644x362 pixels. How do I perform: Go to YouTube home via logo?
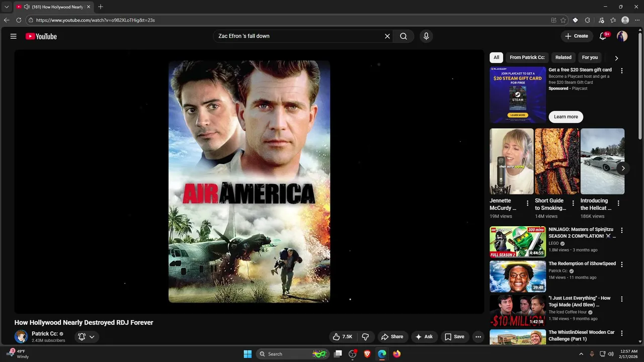[x=41, y=36]
